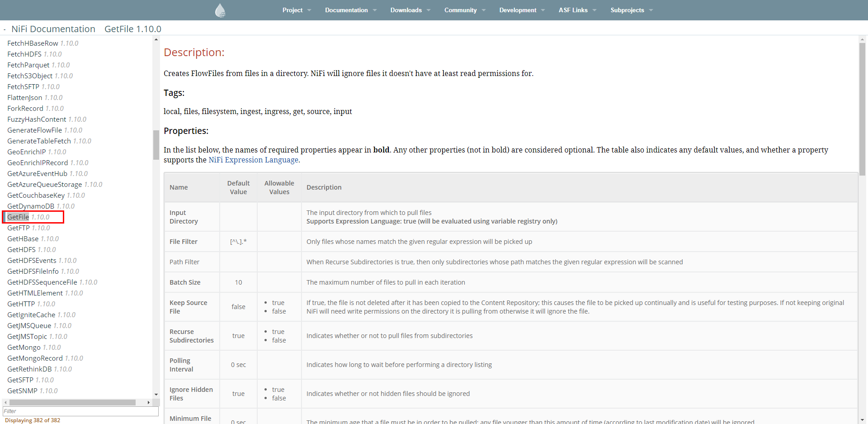Image resolution: width=868 pixels, height=424 pixels.
Task: Select GetMongoRecord 1.10.0 in list
Action: pyautogui.click(x=45, y=358)
